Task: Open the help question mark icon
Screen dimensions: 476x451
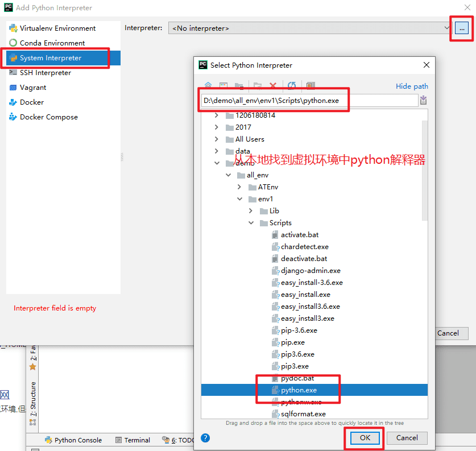Action: [205, 438]
